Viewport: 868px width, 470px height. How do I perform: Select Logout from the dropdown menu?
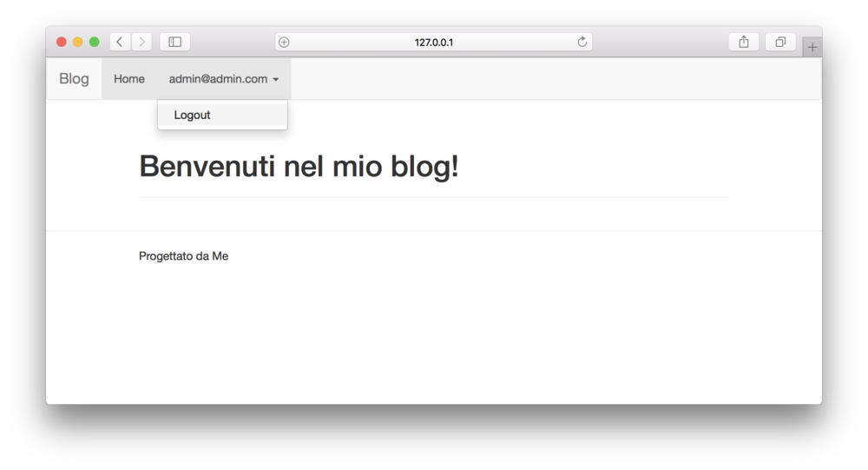tap(193, 115)
